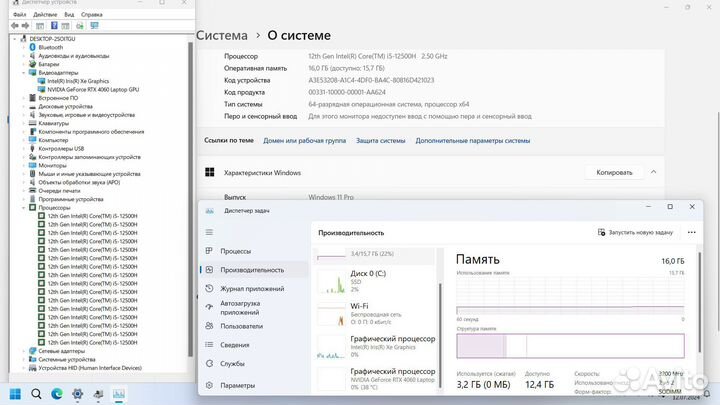
Task: Expand the Мониторы category
Action: click(x=24, y=165)
